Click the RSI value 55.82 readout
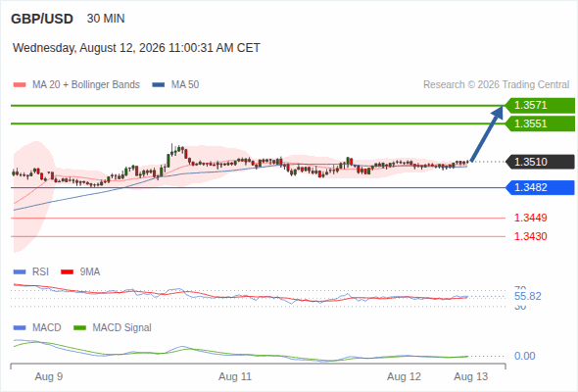 tap(528, 297)
